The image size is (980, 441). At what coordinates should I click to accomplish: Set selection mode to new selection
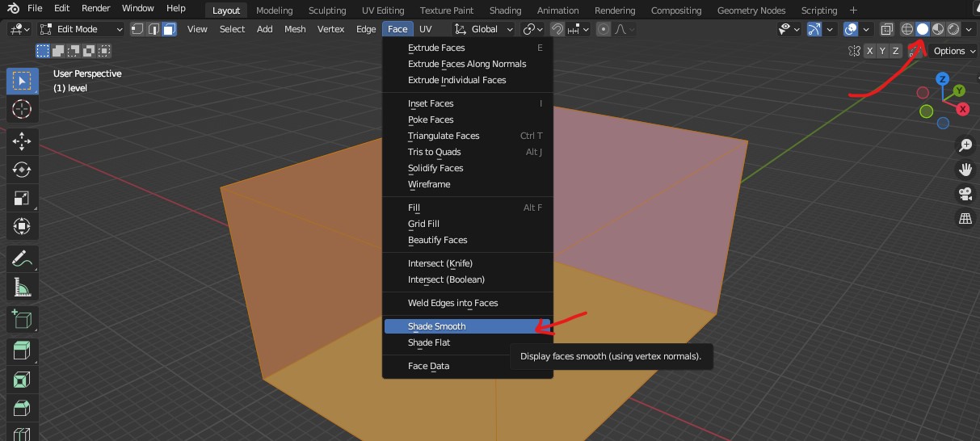43,51
